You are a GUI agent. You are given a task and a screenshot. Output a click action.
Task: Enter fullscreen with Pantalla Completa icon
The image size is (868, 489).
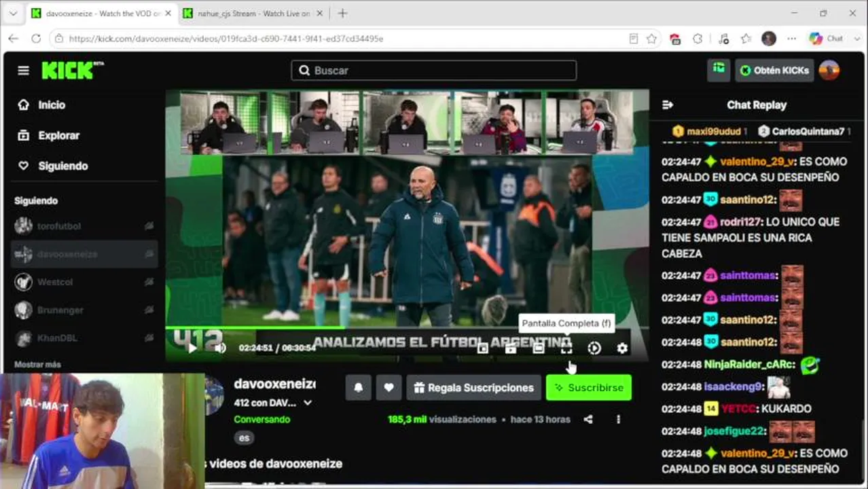click(566, 348)
